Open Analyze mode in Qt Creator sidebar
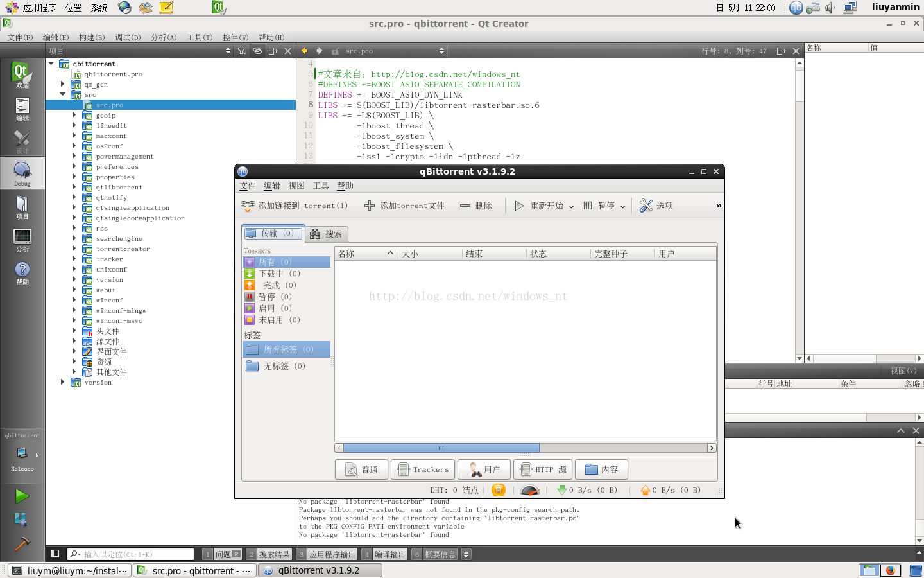The height and width of the screenshot is (578, 924). coord(22,240)
